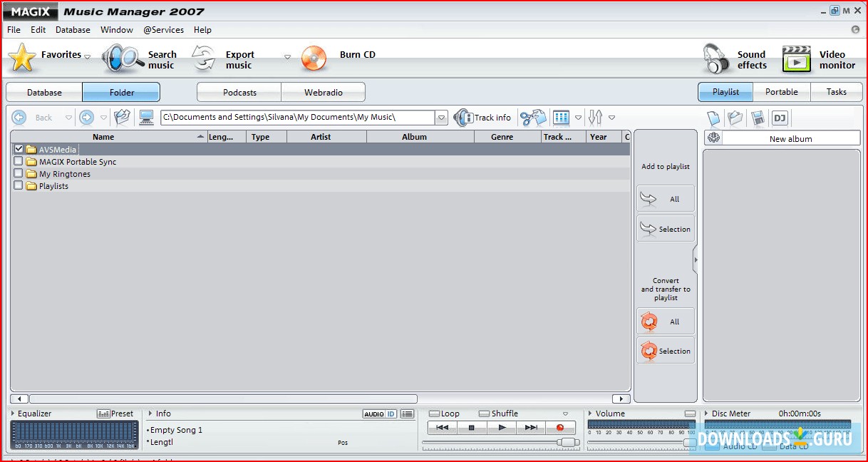
Task: Open Favorites star icon
Action: [x=23, y=58]
